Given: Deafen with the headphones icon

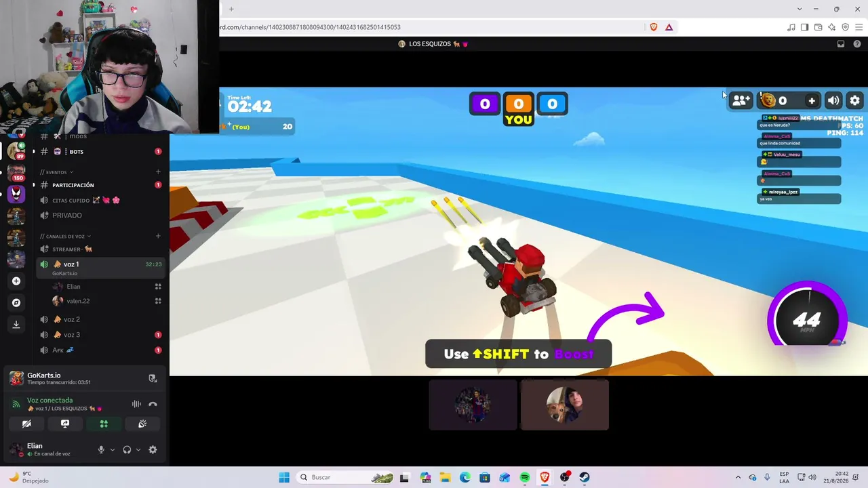Looking at the screenshot, I should (x=127, y=449).
